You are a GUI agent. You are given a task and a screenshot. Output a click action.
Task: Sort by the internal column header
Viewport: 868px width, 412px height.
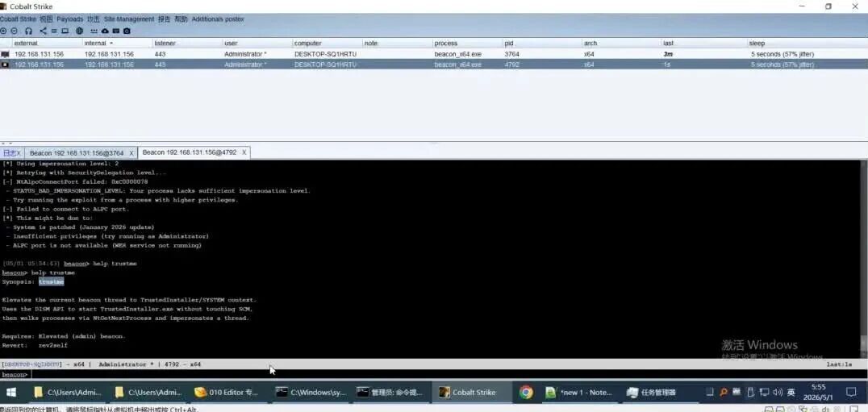point(117,44)
